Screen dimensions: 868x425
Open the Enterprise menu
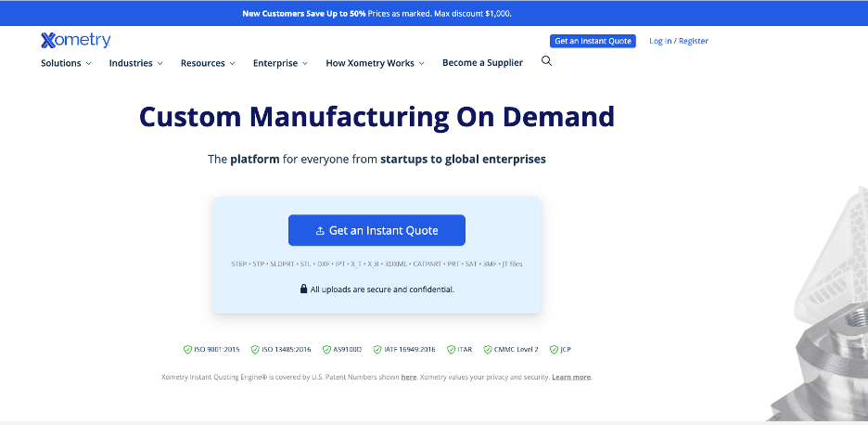(281, 63)
